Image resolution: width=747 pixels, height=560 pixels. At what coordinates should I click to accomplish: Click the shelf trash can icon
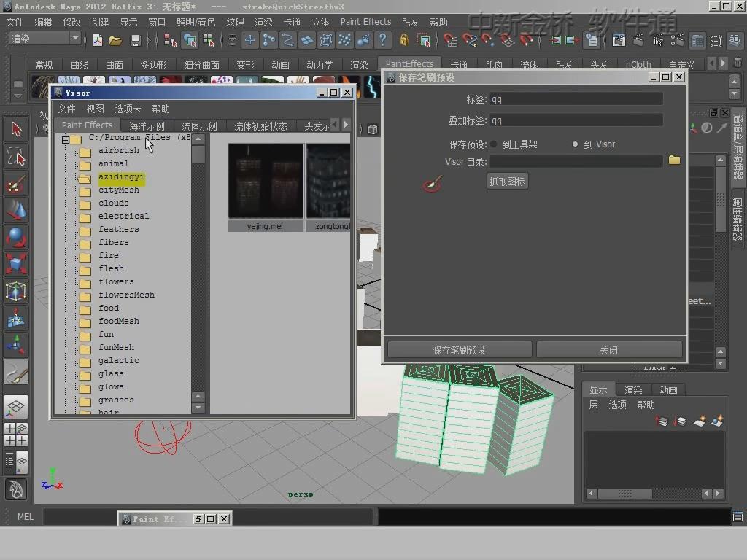point(737,63)
